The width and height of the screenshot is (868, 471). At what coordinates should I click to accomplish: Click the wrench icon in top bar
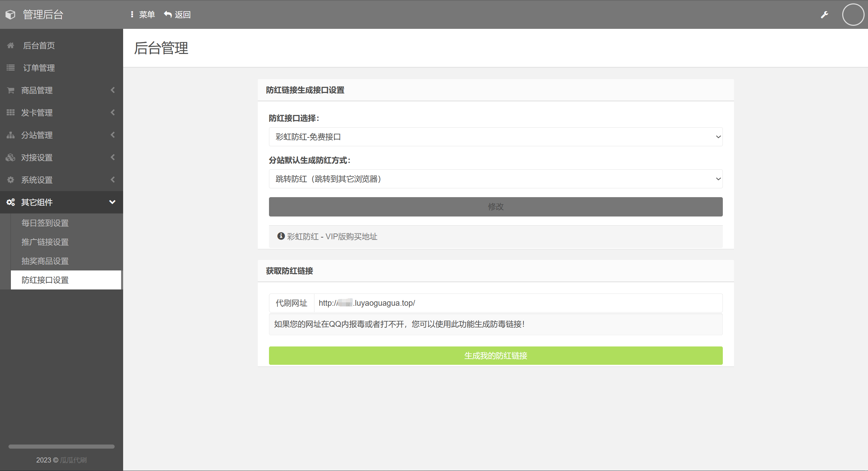click(824, 15)
